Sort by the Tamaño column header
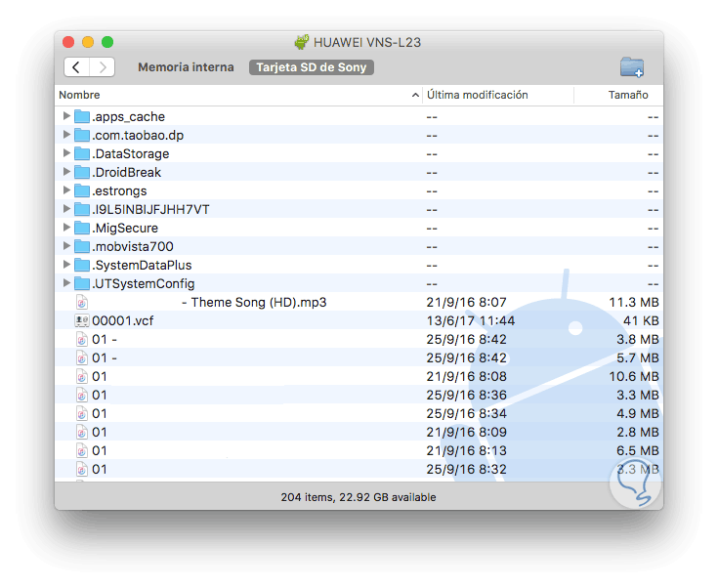Viewport: 718px width, 588px height. tap(628, 95)
